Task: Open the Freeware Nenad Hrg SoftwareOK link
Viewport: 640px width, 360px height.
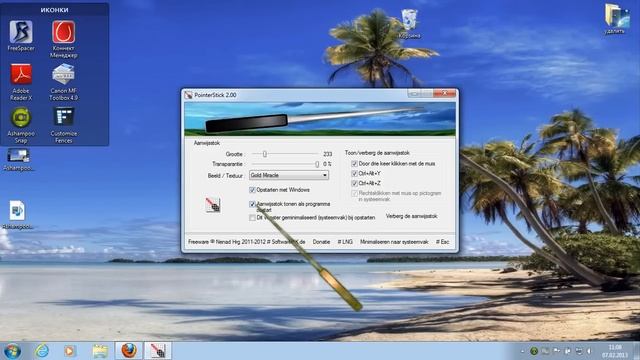Action: coord(247,242)
